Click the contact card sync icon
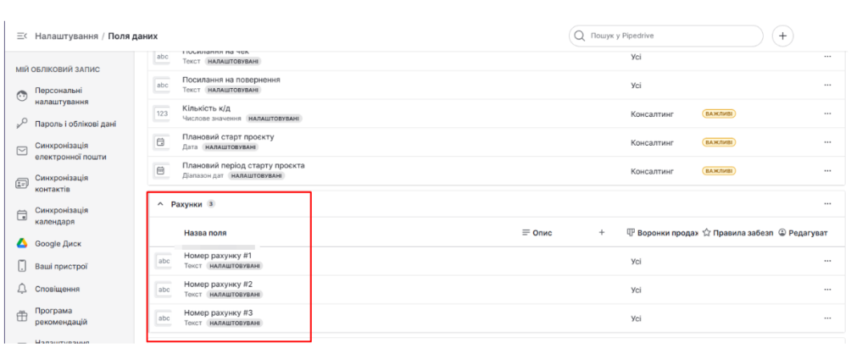 [22, 184]
